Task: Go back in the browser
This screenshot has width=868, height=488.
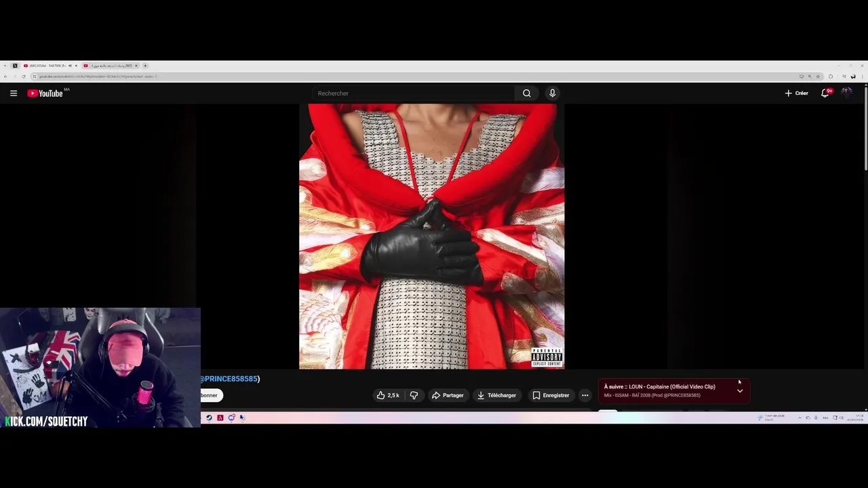Action: pyautogui.click(x=5, y=77)
